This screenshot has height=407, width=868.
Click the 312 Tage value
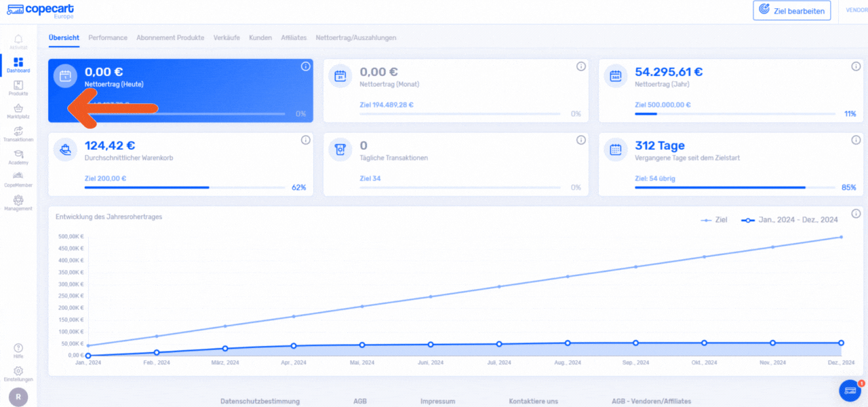click(x=660, y=145)
